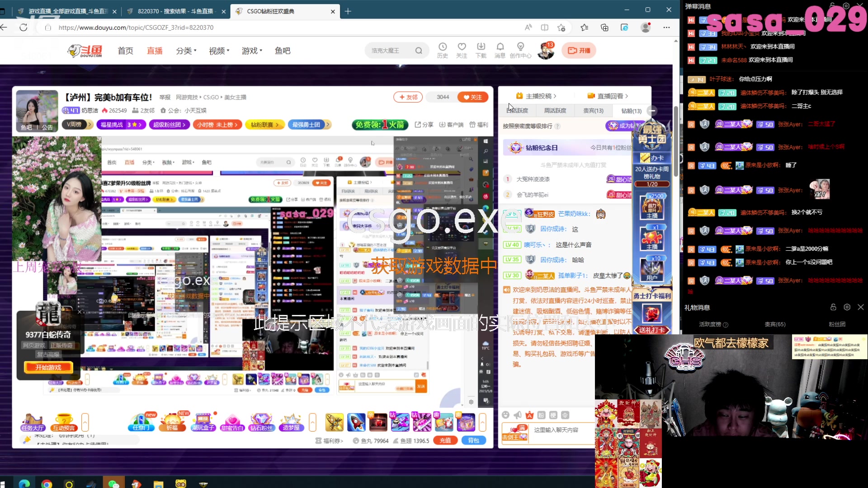Expand the activity icons up-arrow beside 造梦屋
Viewport: 868px width, 488px height.
tap(312, 422)
